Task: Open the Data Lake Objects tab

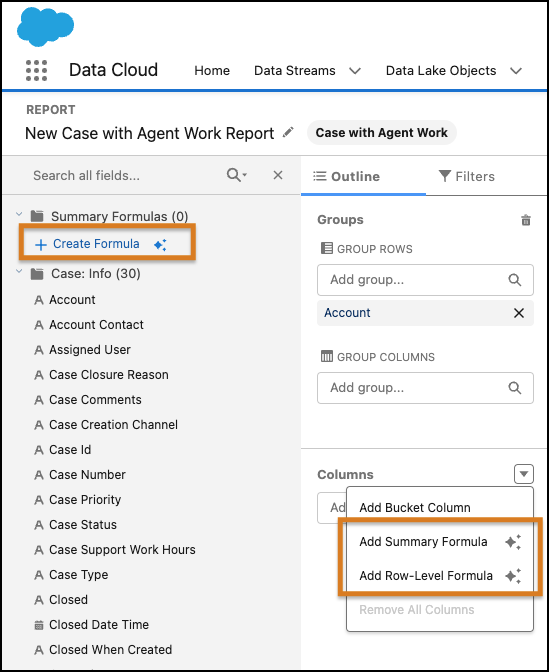Action: coord(441,70)
